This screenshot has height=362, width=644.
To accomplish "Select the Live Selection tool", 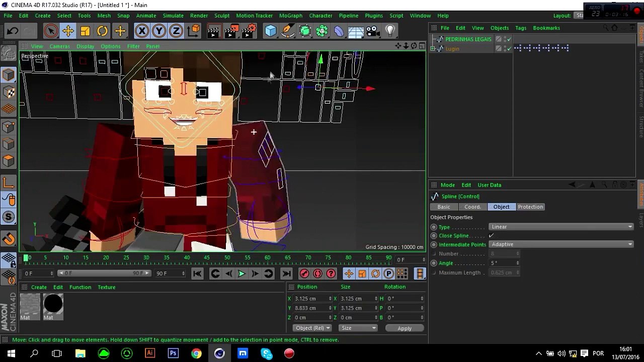I will click(x=50, y=31).
